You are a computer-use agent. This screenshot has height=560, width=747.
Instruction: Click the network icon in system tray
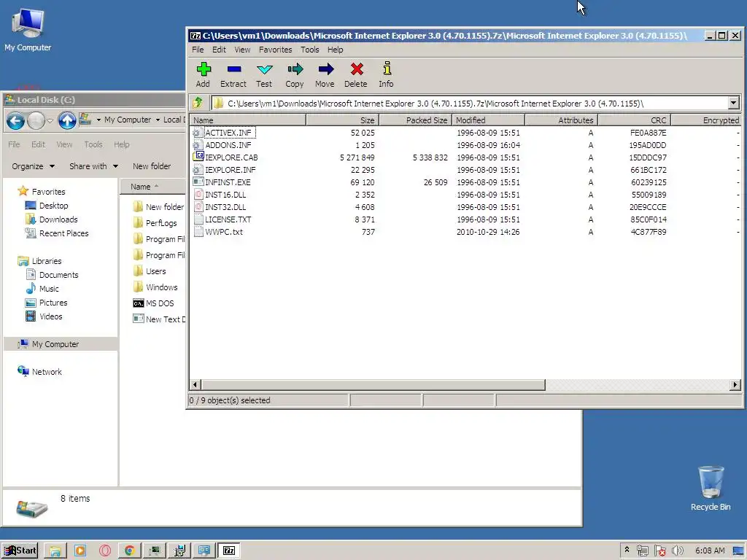[x=643, y=551]
